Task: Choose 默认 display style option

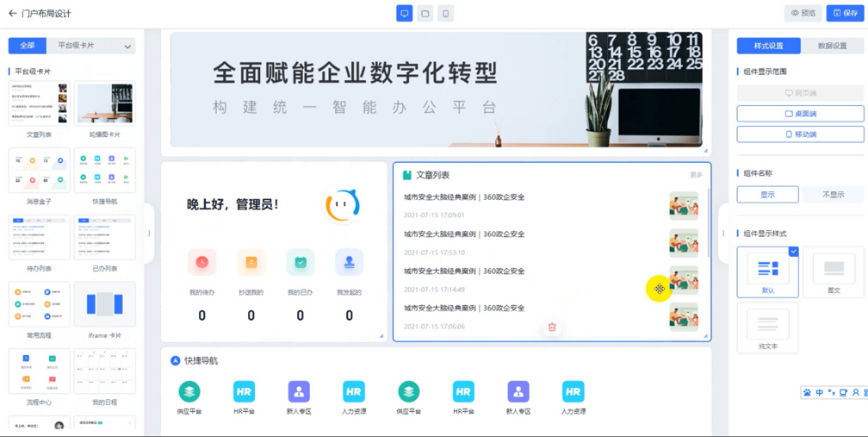Action: click(768, 272)
